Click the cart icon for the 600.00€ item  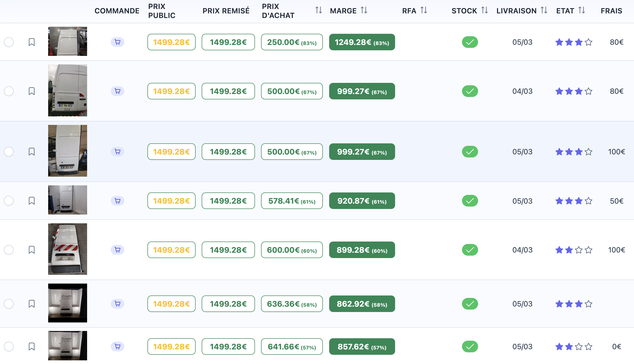click(118, 250)
